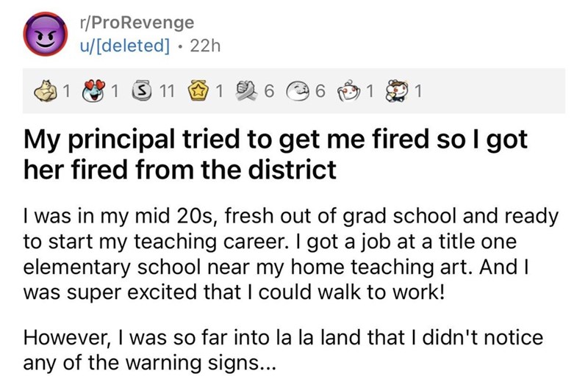Click the flexing doge award icon
The height and width of the screenshot is (382, 588).
point(46,92)
